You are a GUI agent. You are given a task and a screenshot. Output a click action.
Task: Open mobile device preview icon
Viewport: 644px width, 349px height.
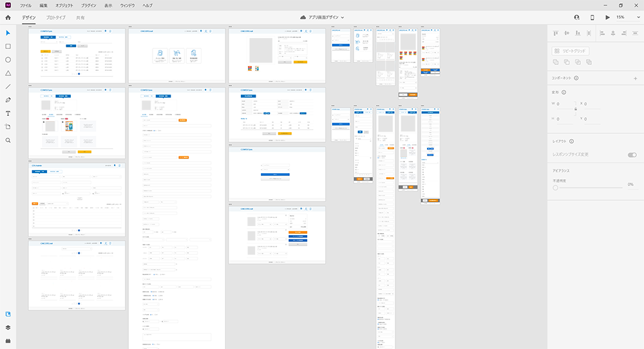592,17
